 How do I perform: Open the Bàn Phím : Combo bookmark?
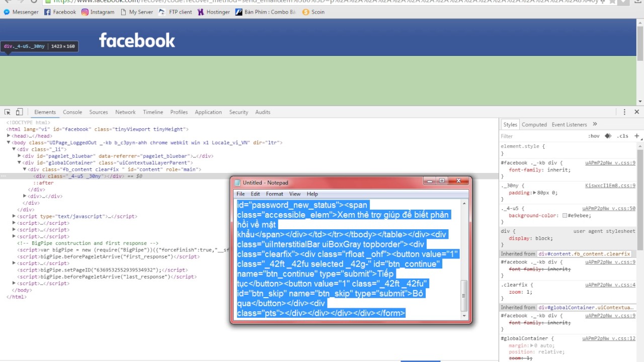tap(266, 12)
